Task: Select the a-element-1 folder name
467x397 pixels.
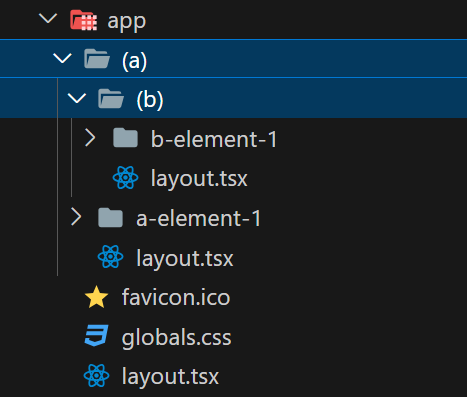Action: point(199,219)
